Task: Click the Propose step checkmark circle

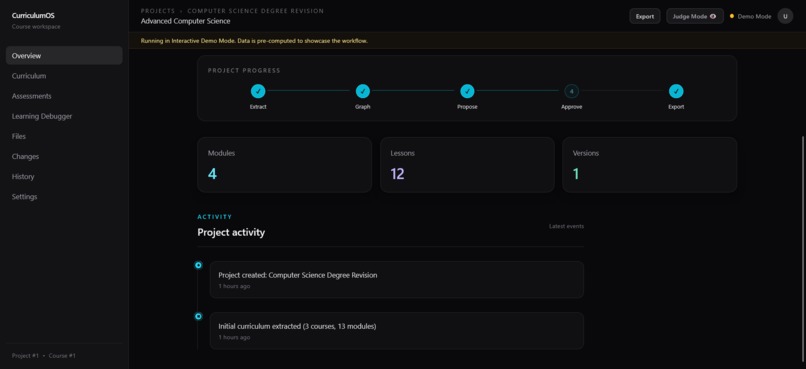Action: tap(467, 91)
